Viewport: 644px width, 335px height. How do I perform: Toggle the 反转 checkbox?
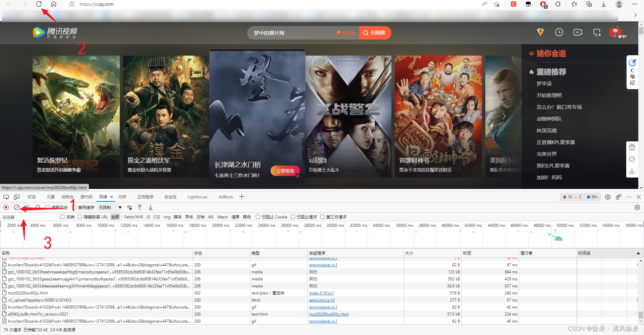point(62,217)
